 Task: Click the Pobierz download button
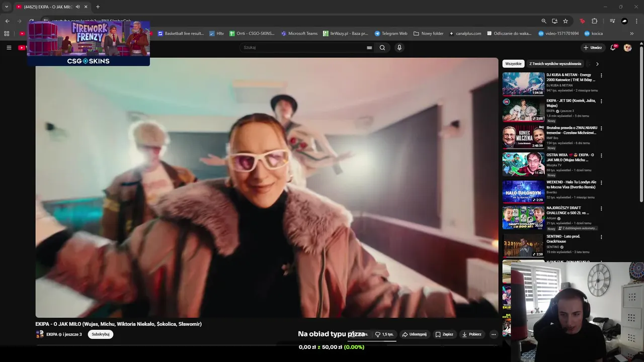[471, 334]
